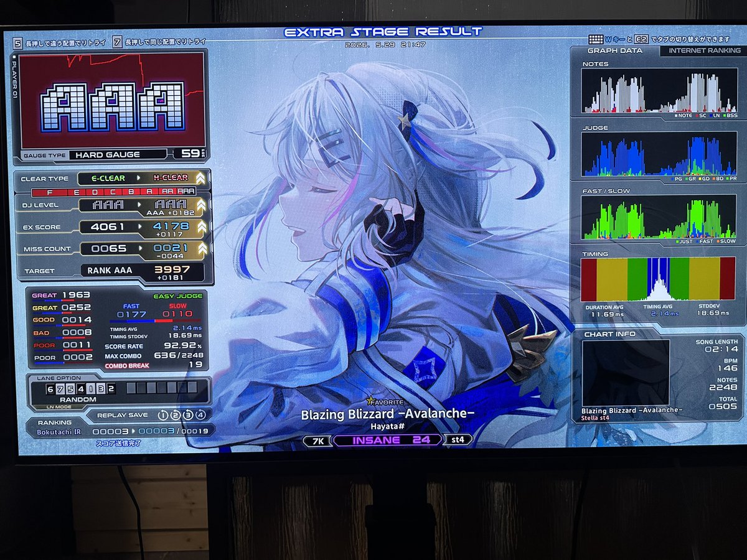Click the INSANE 24 difficulty label

click(387, 441)
